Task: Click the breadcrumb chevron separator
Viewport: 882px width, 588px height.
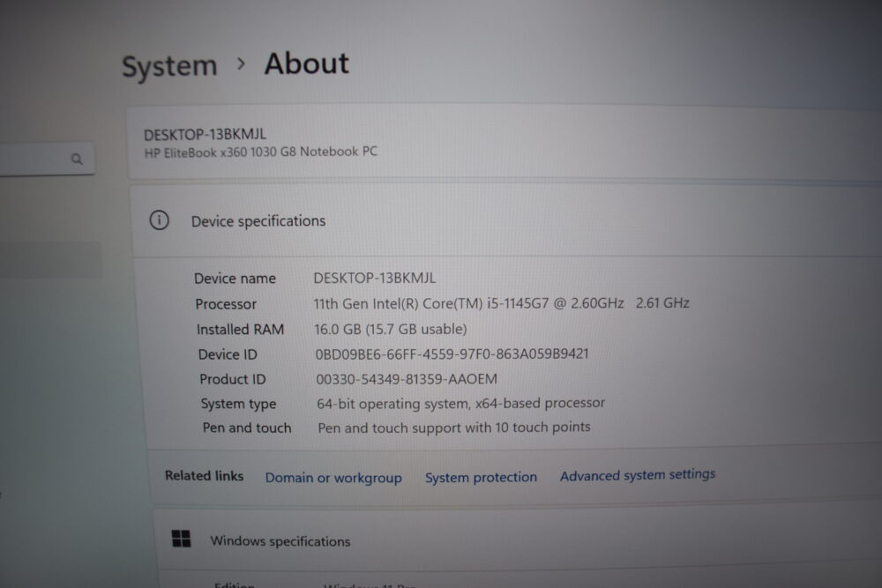Action: click(x=241, y=63)
